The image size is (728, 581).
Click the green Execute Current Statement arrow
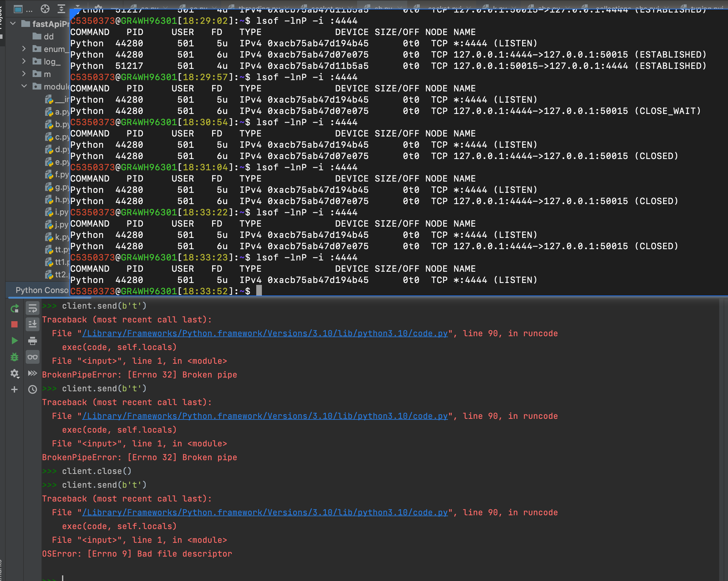[14, 341]
